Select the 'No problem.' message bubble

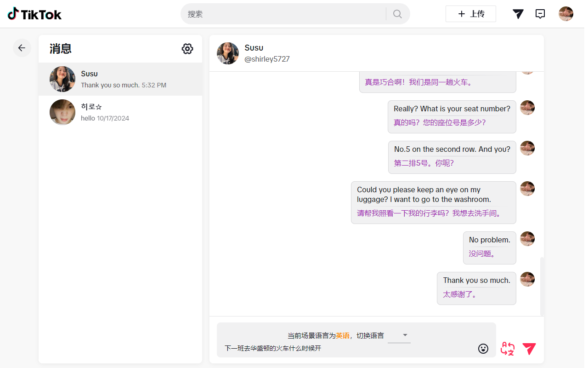coord(489,247)
